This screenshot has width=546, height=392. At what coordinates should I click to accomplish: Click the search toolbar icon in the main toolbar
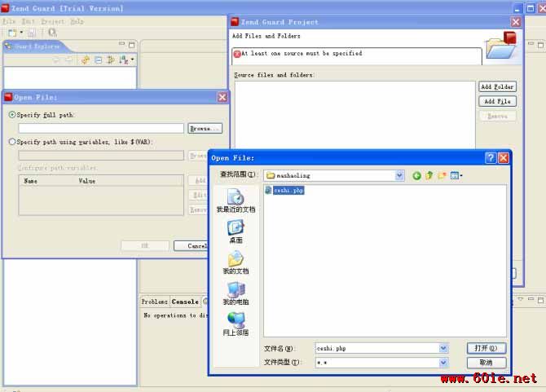pos(52,33)
